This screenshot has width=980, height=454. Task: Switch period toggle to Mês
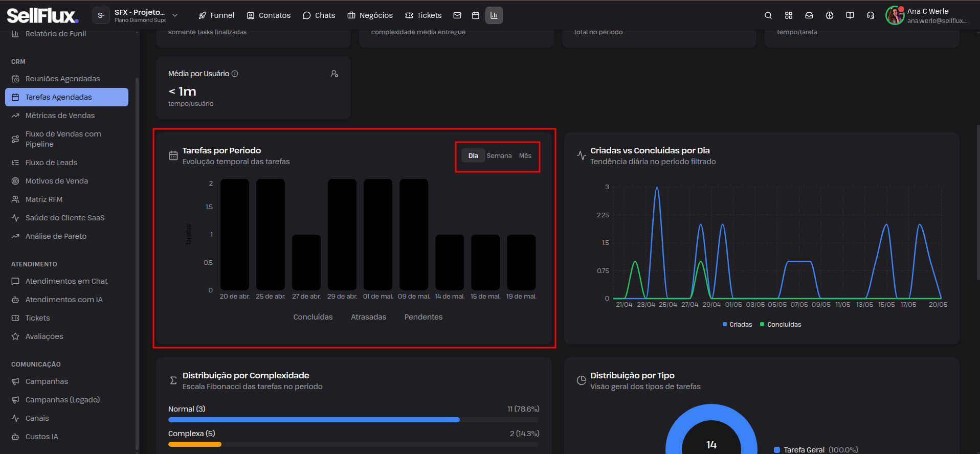(x=525, y=156)
